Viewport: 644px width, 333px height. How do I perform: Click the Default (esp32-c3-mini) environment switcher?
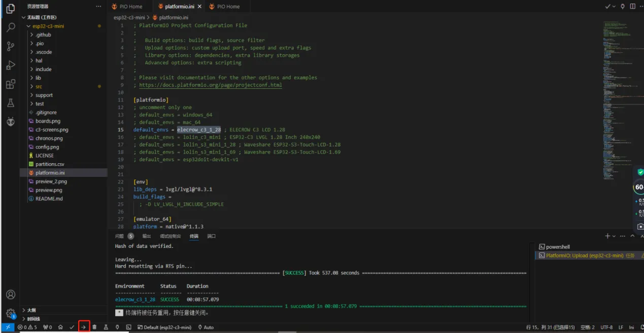click(x=164, y=327)
